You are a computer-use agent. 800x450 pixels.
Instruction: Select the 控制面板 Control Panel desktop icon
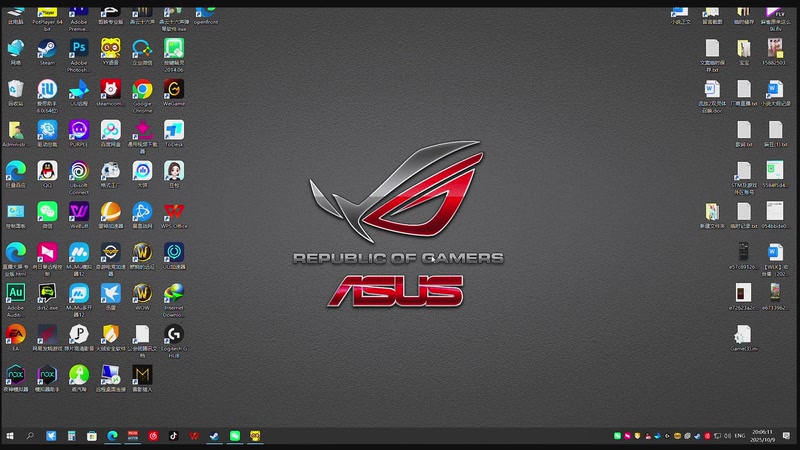pyautogui.click(x=15, y=215)
